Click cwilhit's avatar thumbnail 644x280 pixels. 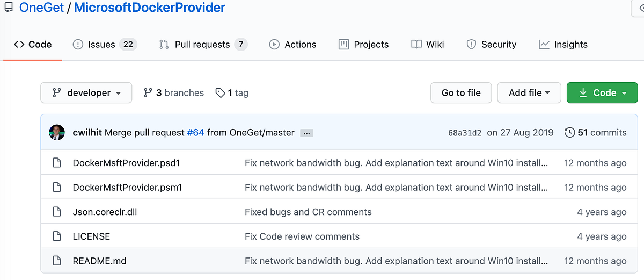(x=57, y=132)
